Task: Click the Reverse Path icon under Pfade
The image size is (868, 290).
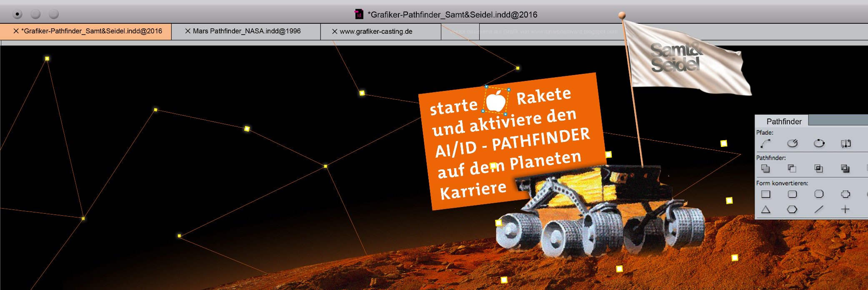Action: tap(845, 144)
